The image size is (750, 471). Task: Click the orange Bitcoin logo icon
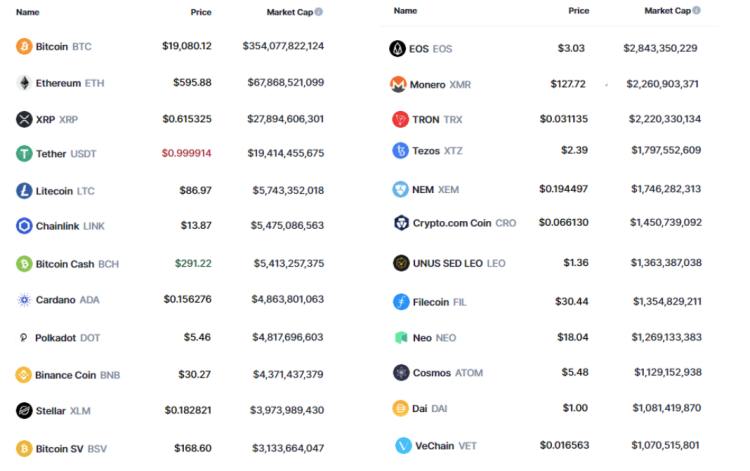click(x=24, y=46)
